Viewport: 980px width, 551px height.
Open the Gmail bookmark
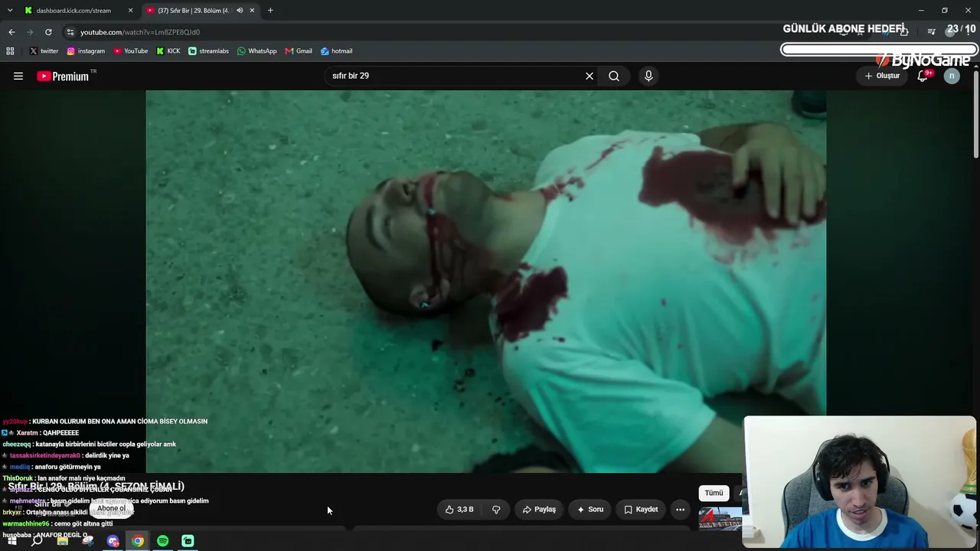click(x=299, y=51)
